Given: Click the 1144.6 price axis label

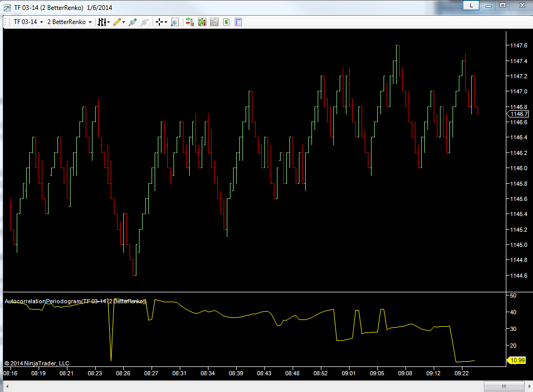Looking at the screenshot, I should (519, 276).
